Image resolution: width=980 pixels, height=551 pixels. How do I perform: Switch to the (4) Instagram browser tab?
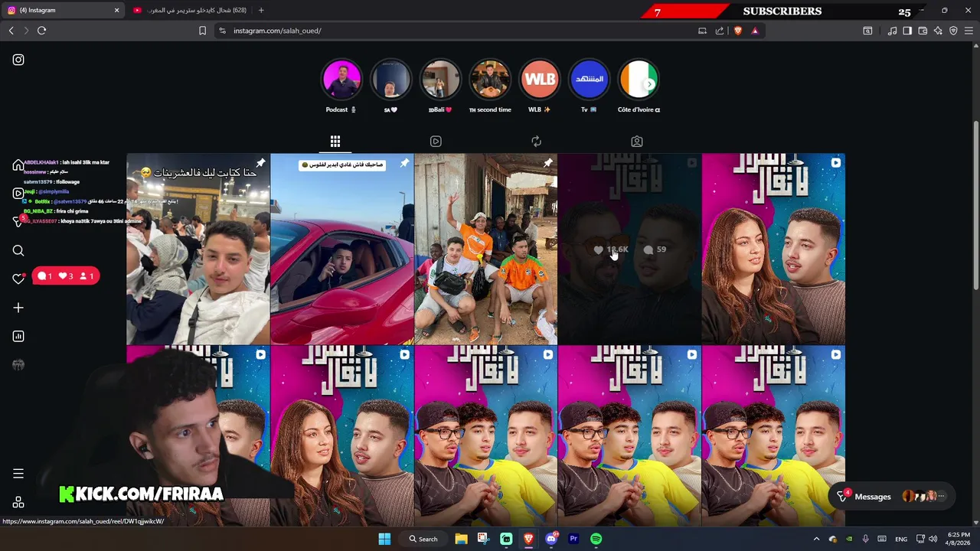[x=63, y=11]
